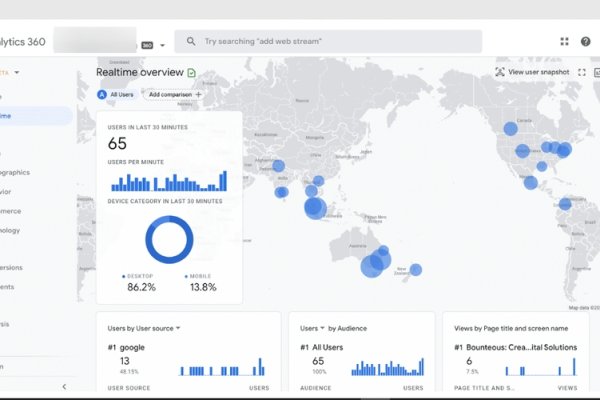
Task: Click the plus icon in Add comparison
Action: pos(198,94)
